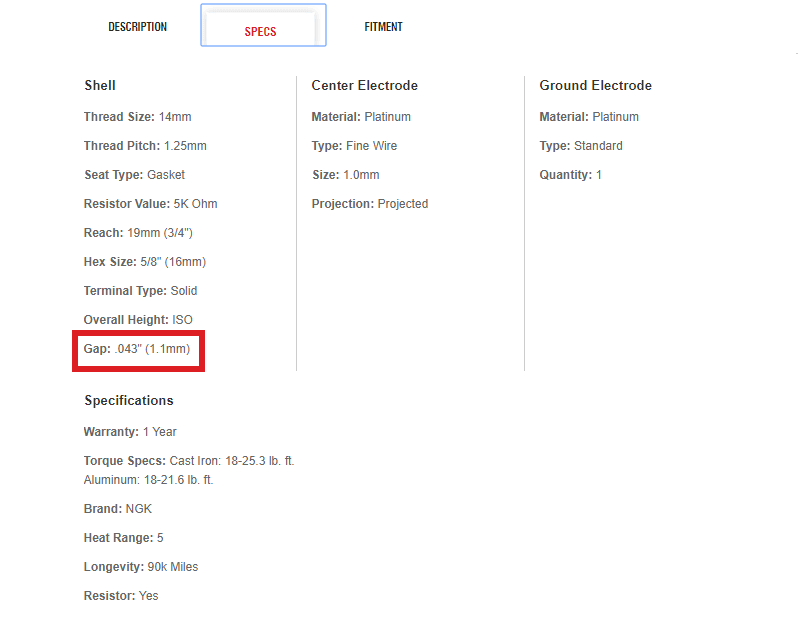Click the Brand NGK entry
The width and height of the screenshot is (798, 617).
pyautogui.click(x=118, y=509)
